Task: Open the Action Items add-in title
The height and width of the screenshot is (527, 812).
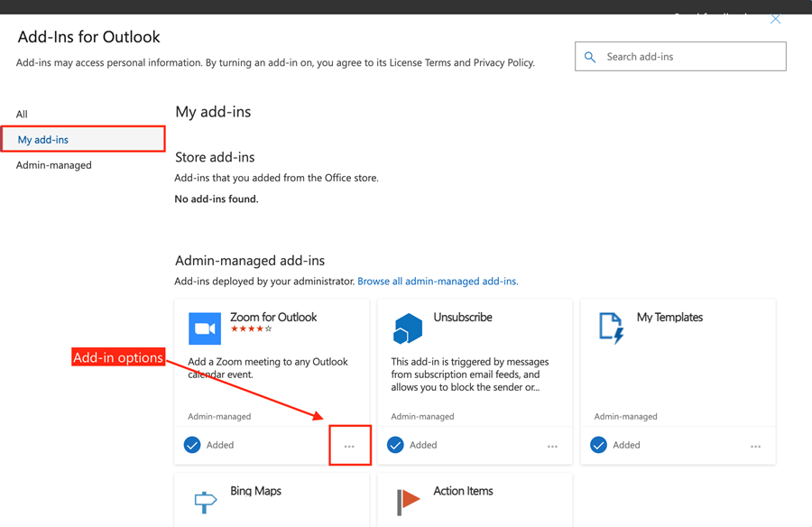Action: click(x=463, y=491)
